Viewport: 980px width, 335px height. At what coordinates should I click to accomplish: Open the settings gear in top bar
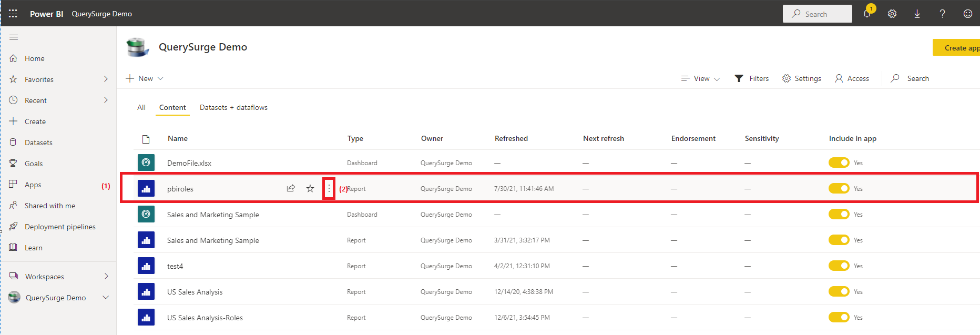click(892, 14)
